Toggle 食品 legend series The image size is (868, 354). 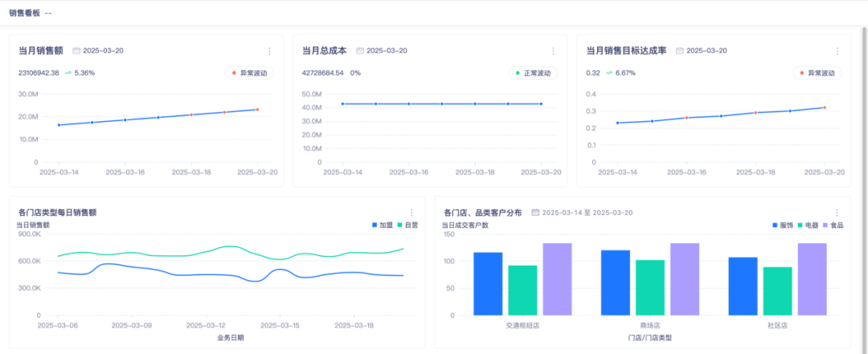(833, 226)
